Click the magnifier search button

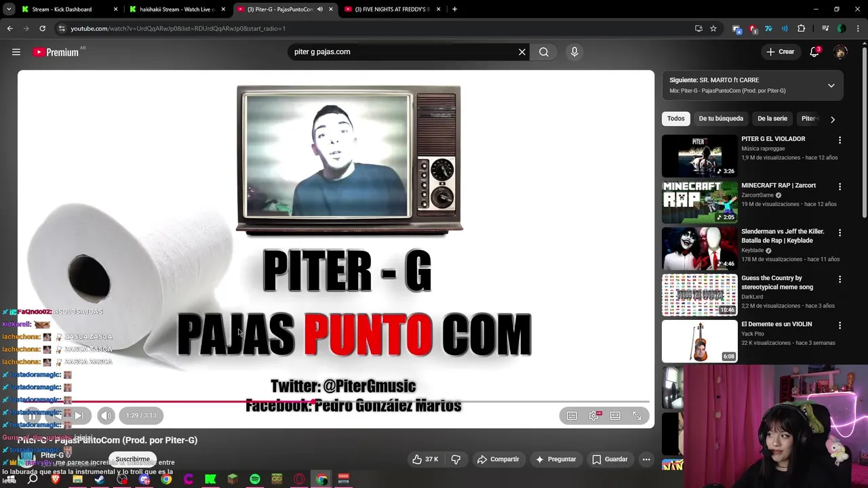coord(544,52)
